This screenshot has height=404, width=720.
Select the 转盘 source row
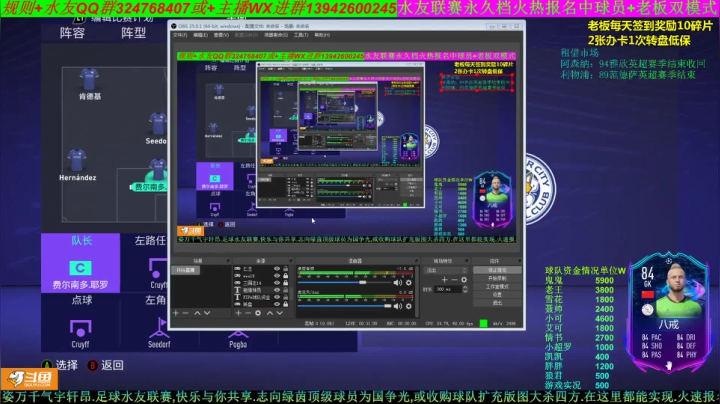tap(262, 304)
